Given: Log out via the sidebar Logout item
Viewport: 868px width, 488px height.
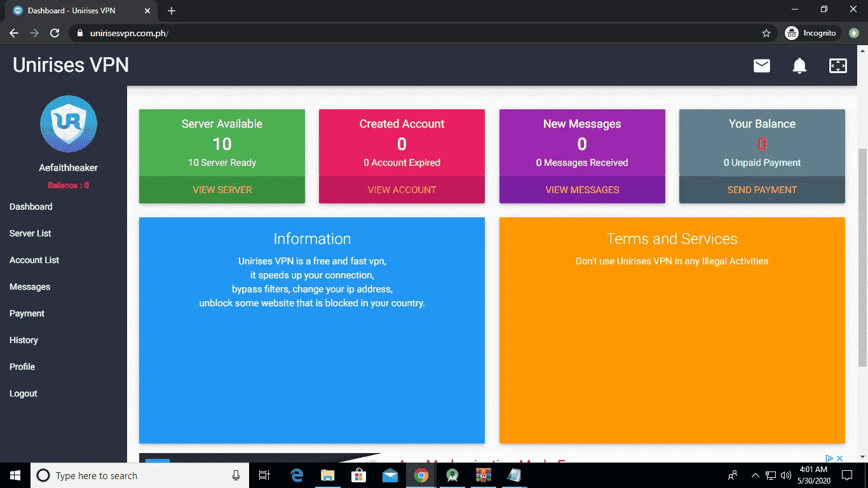Looking at the screenshot, I should (x=24, y=393).
